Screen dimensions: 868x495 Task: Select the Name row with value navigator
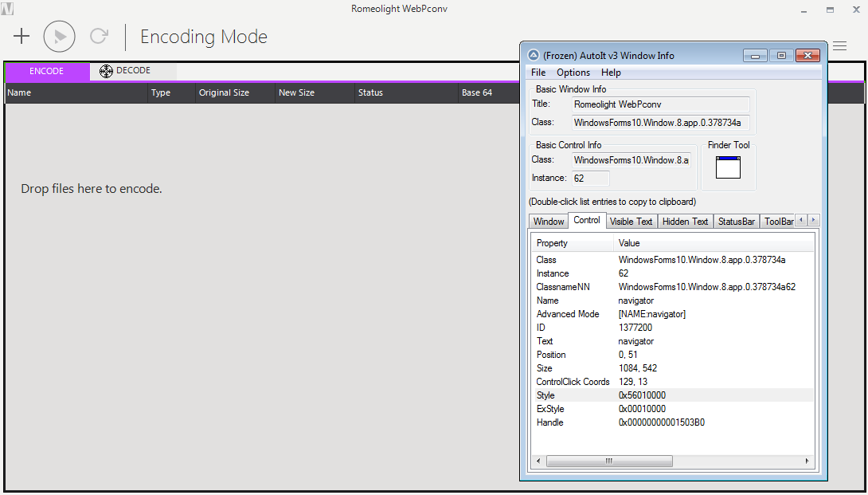coord(673,301)
